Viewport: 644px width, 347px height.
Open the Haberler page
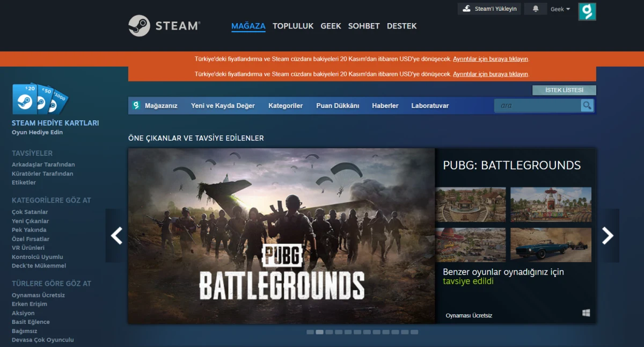click(x=385, y=106)
